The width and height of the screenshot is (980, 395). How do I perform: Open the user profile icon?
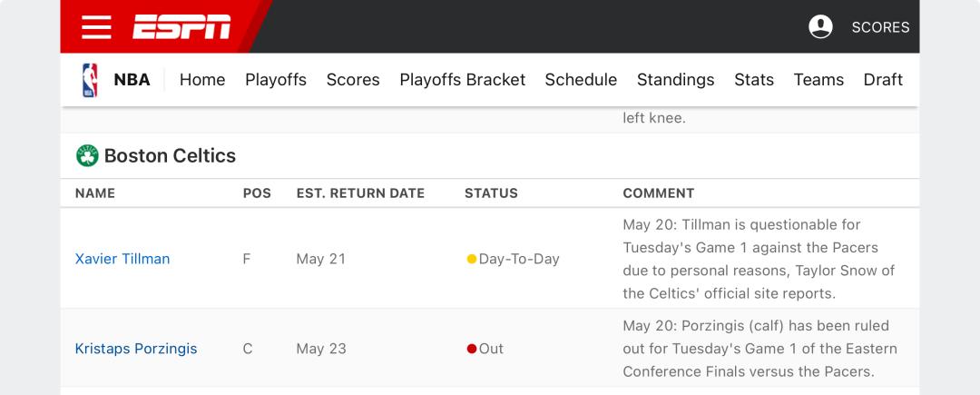(x=820, y=27)
